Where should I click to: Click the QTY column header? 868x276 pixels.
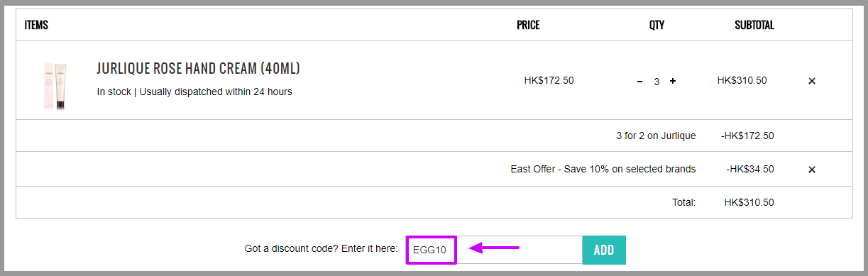click(x=657, y=25)
